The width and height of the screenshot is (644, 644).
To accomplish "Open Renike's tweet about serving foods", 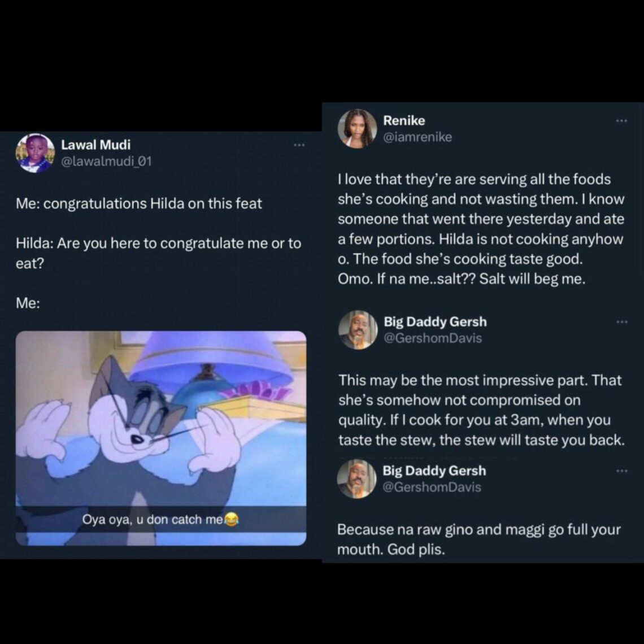I will [481, 229].
